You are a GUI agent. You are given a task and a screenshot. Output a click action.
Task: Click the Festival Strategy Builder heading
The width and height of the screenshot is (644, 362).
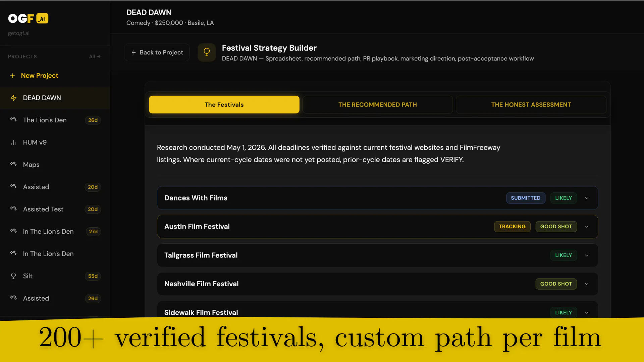(x=269, y=48)
